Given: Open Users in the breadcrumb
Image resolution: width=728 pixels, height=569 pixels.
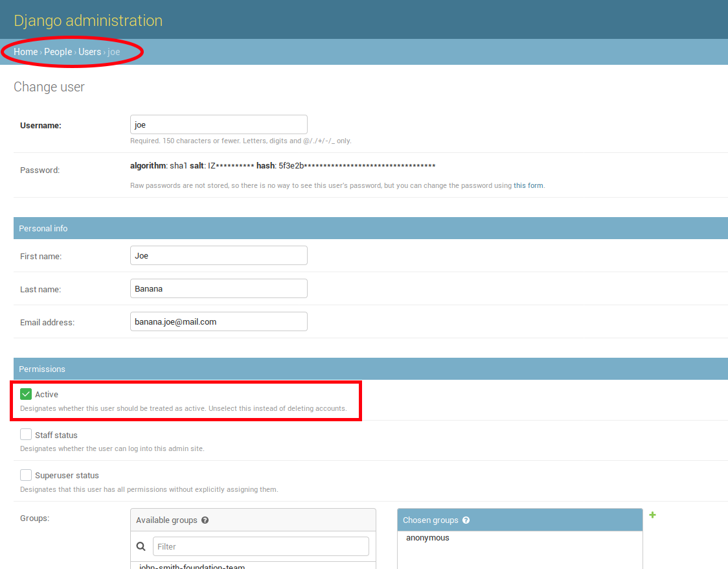Looking at the screenshot, I should tap(89, 52).
